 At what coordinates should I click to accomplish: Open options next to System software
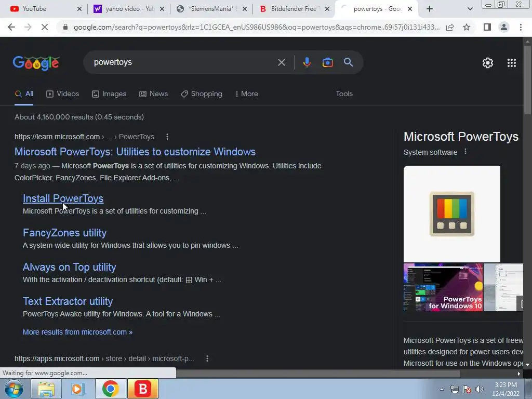coord(465,152)
